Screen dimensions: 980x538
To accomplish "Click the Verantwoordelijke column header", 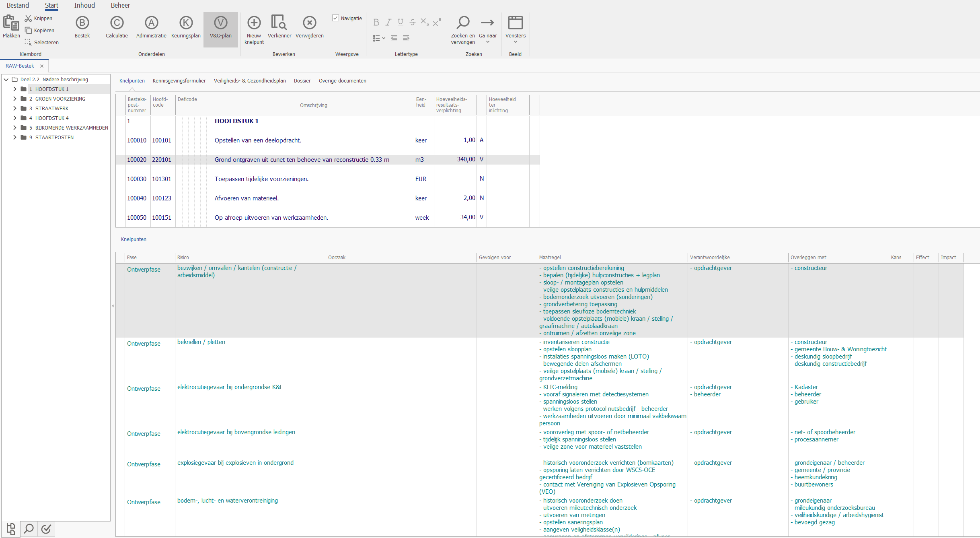I will click(x=738, y=258).
